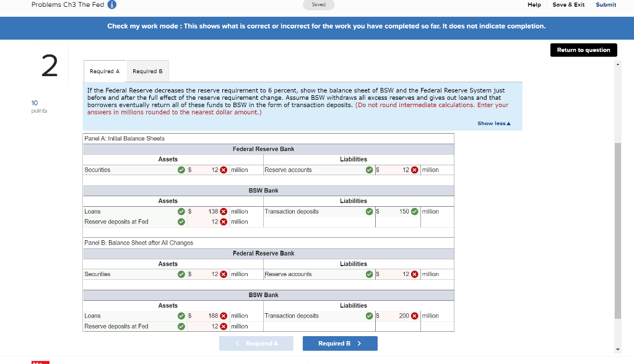Click the red X next to Loans 188 million
The image size is (634, 364).
click(224, 315)
